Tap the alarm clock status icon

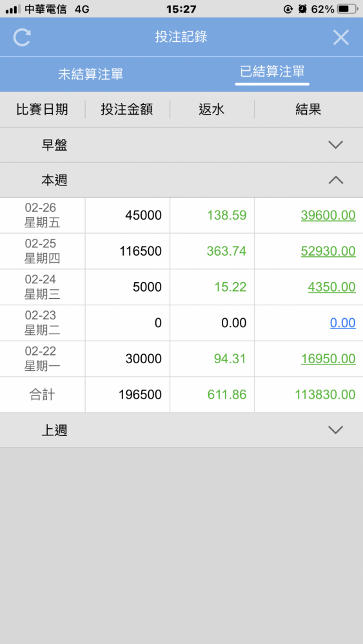pos(302,8)
